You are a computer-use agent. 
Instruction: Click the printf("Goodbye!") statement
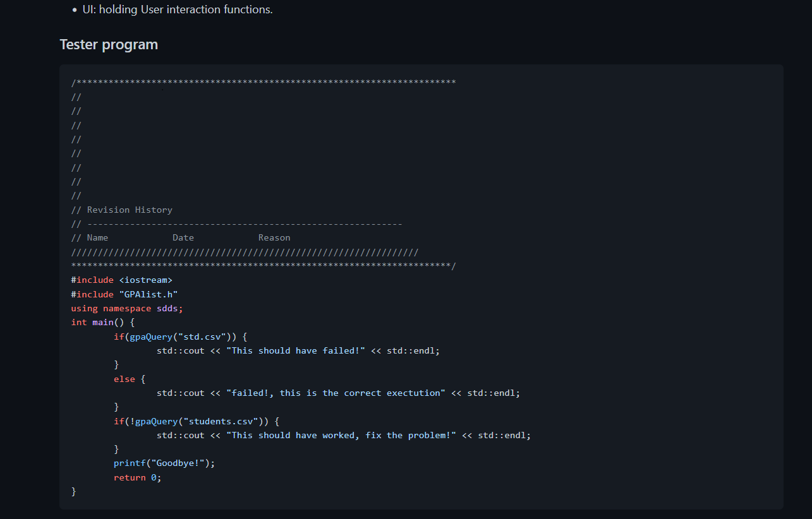click(x=163, y=463)
